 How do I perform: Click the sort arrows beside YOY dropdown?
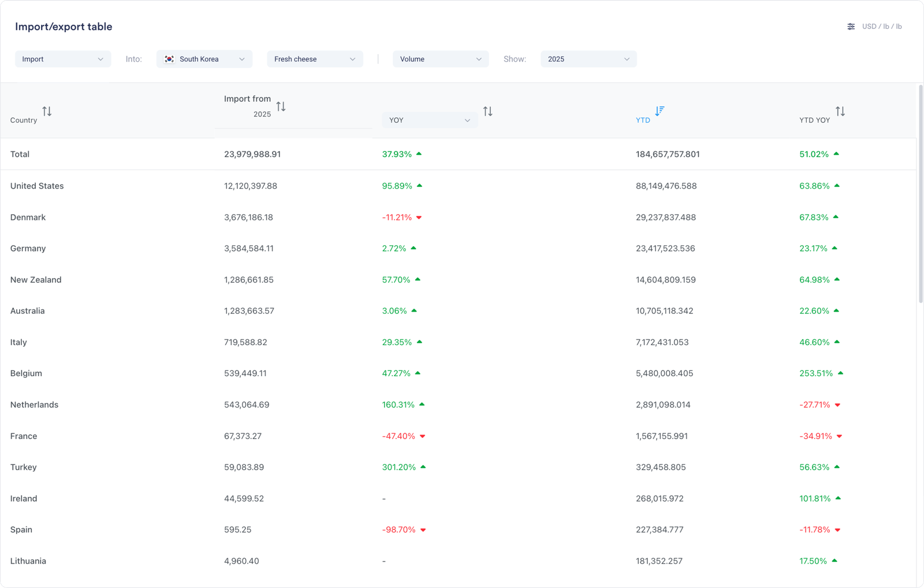click(488, 111)
